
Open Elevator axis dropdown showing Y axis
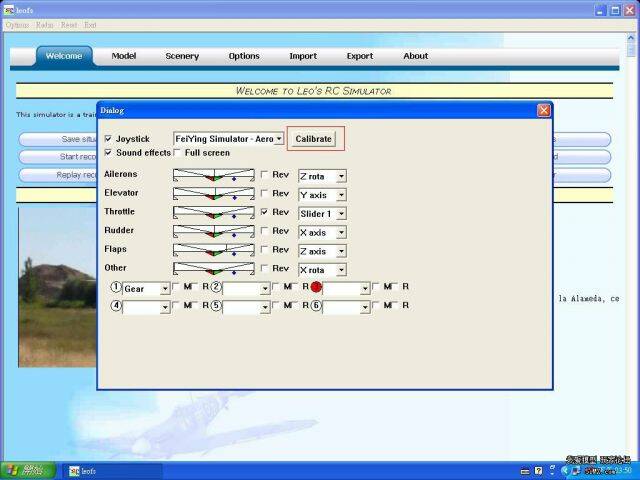point(322,195)
